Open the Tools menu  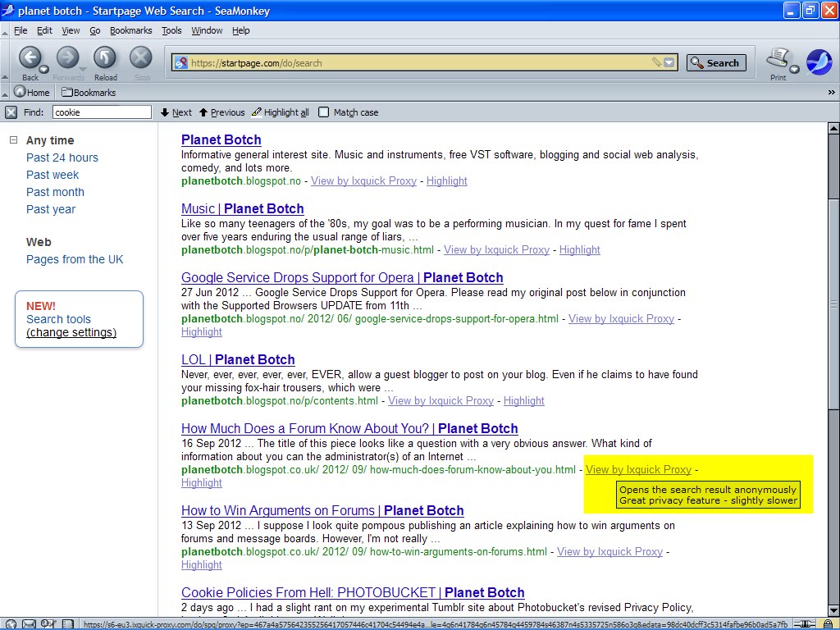(172, 30)
